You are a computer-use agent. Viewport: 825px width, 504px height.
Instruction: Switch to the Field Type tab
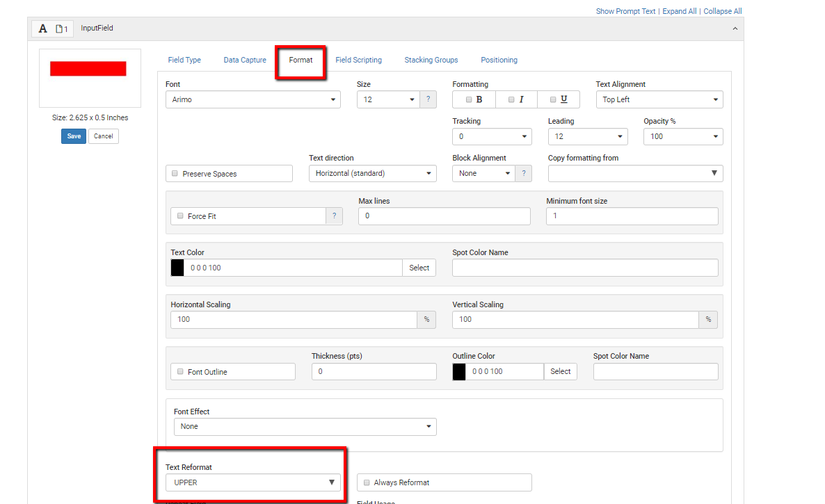(184, 60)
